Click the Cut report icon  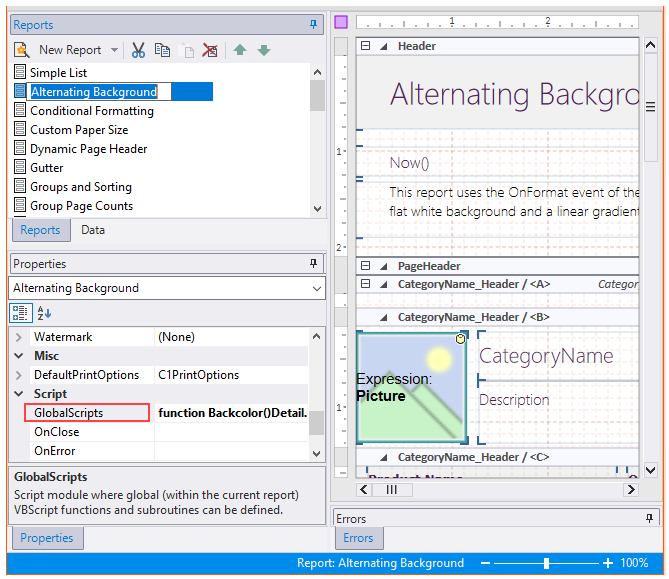139,50
